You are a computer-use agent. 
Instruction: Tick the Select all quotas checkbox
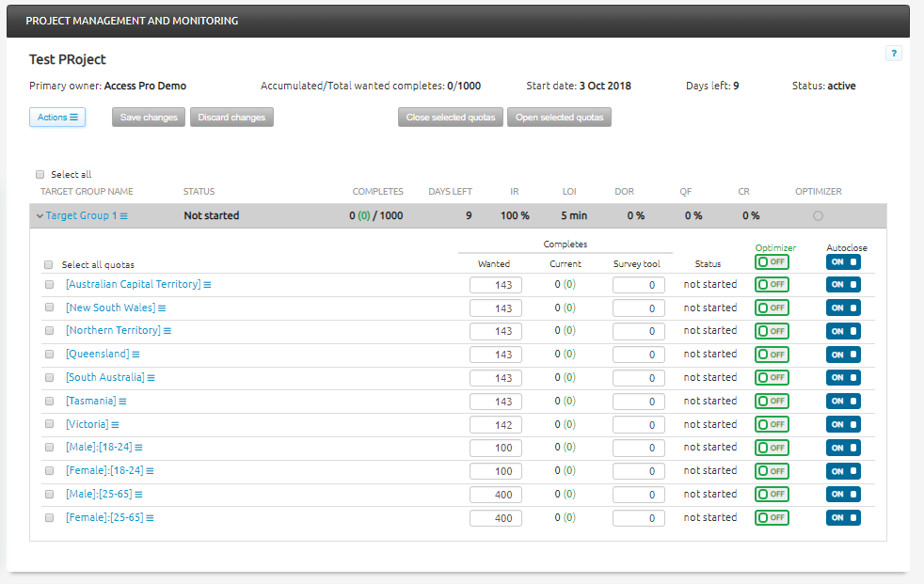(49, 265)
